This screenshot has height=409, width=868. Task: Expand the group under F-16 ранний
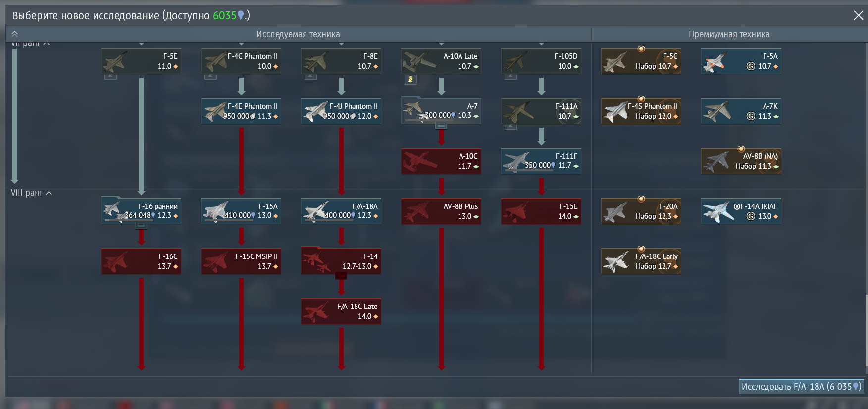(x=141, y=226)
